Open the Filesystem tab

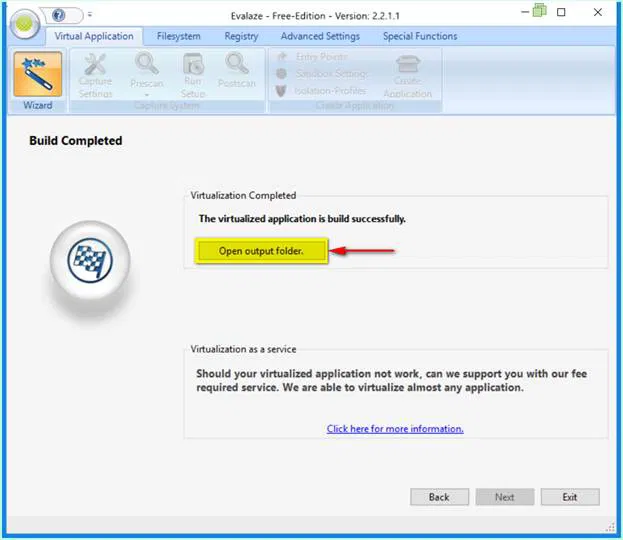coord(179,36)
